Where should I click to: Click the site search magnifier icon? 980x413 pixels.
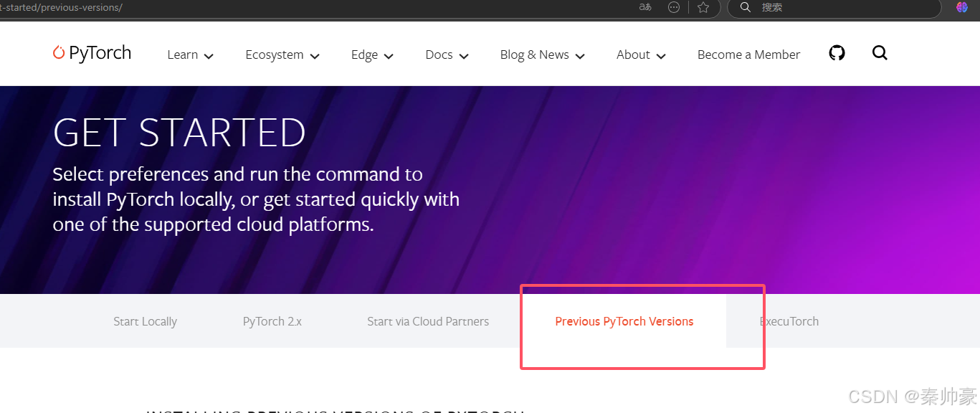pyautogui.click(x=880, y=53)
